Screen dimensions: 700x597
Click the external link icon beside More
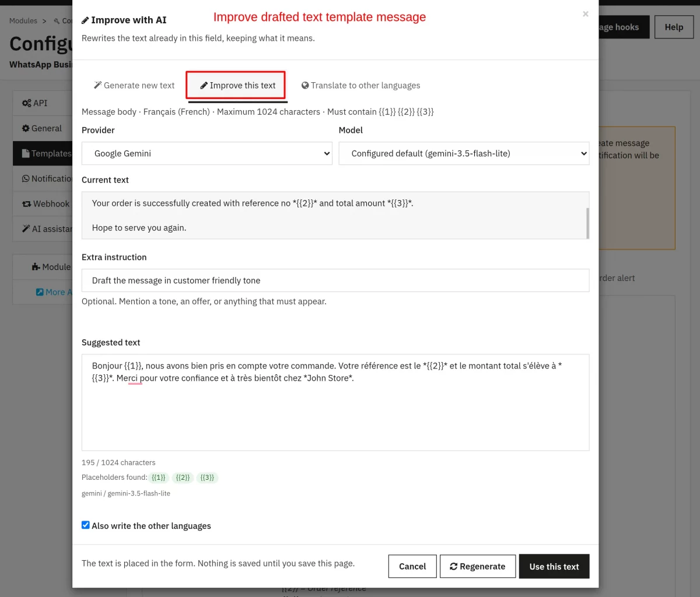click(40, 292)
